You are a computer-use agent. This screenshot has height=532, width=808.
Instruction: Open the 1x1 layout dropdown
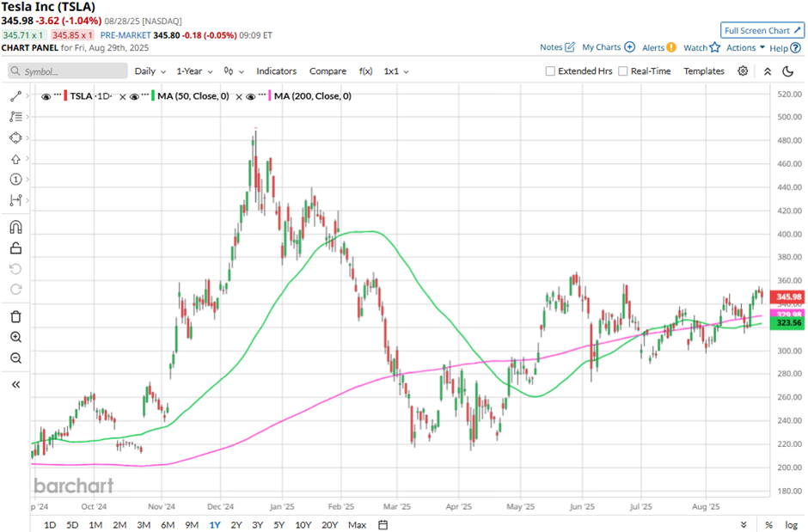coord(395,71)
